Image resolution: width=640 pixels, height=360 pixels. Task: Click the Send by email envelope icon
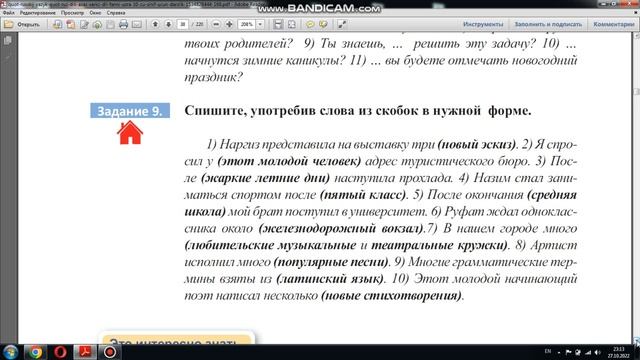coord(137,24)
